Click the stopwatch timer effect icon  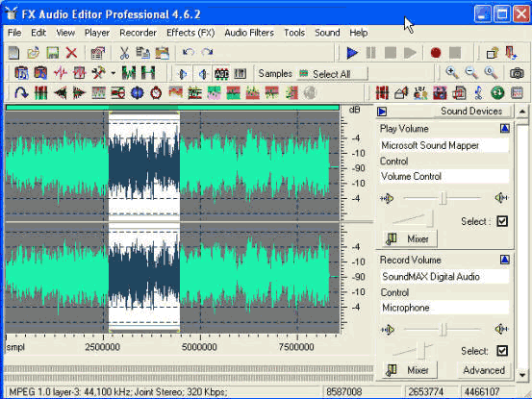point(156,93)
